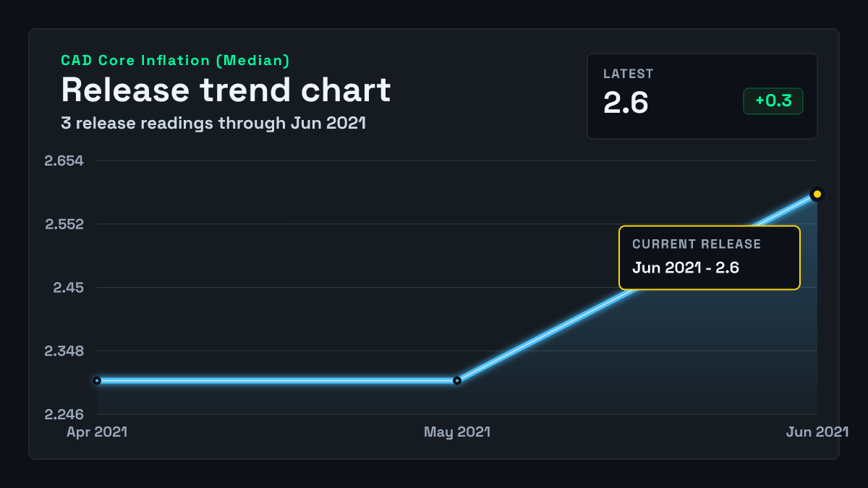Click the flat line segment between Apr and May
This screenshot has width=868, height=488.
pyautogui.click(x=277, y=380)
